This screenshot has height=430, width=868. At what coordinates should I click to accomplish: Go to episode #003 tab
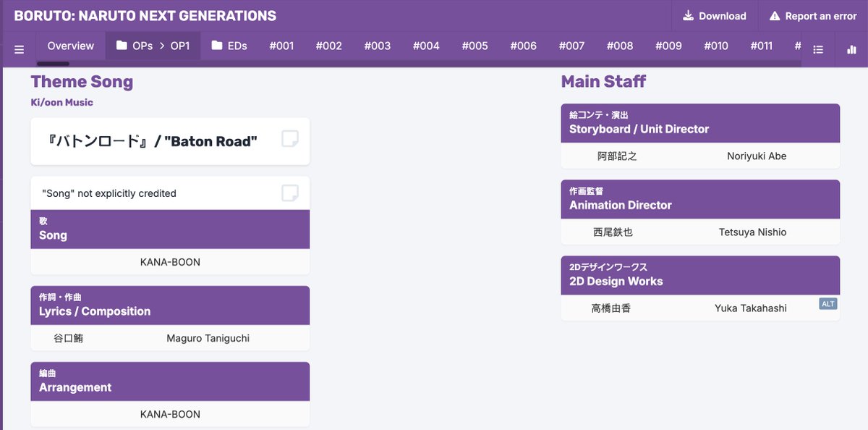[x=378, y=46]
